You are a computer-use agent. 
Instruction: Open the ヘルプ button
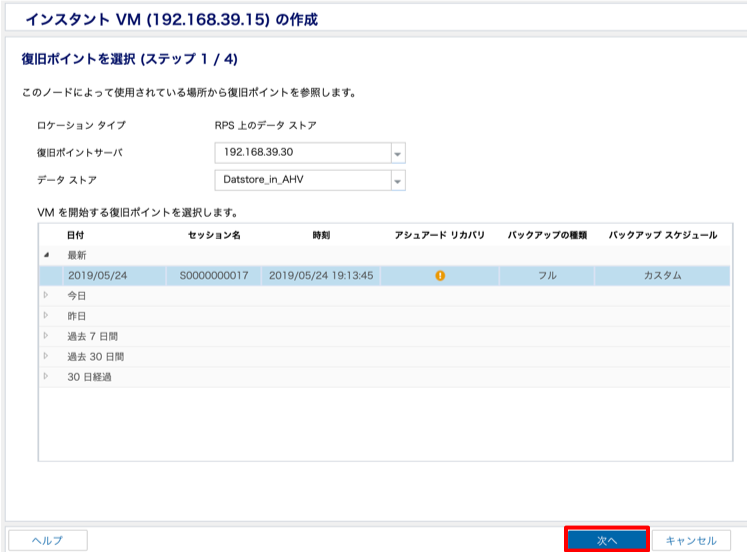pos(48,540)
